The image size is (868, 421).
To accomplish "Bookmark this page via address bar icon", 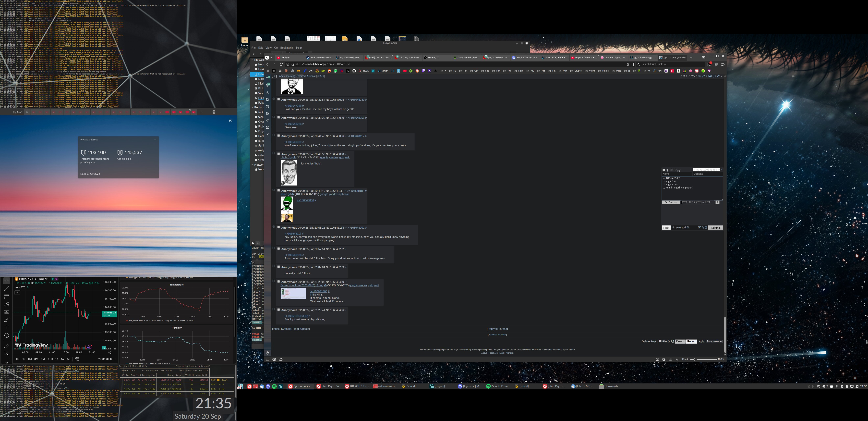I will tap(633, 64).
